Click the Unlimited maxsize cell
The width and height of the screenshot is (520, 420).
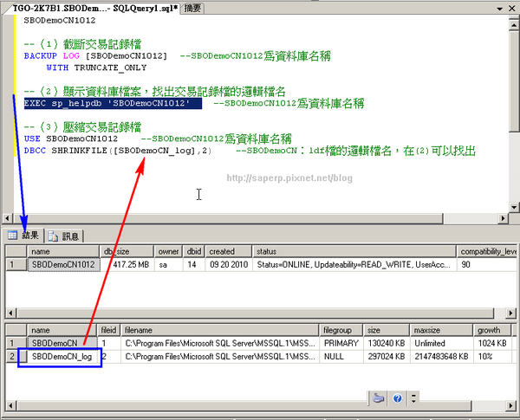tap(442, 343)
